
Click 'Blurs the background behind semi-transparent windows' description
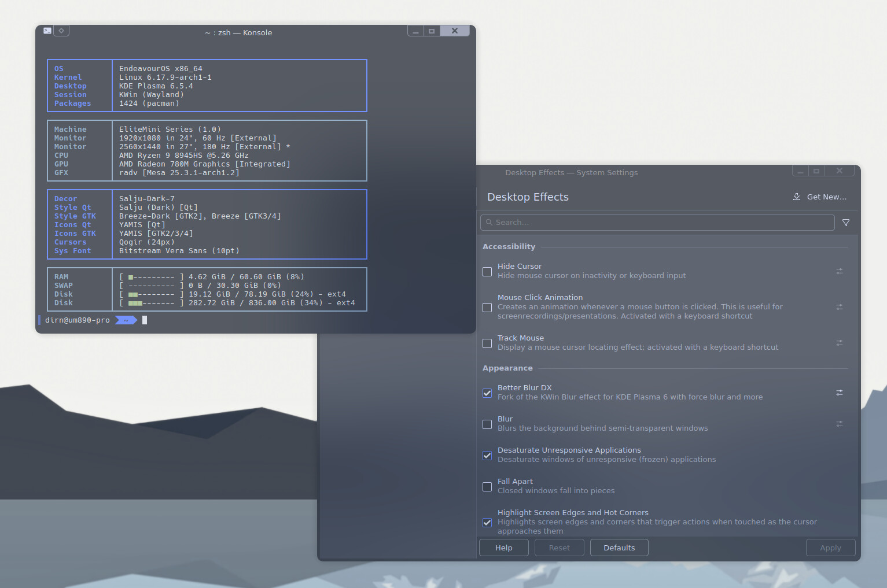click(x=603, y=428)
